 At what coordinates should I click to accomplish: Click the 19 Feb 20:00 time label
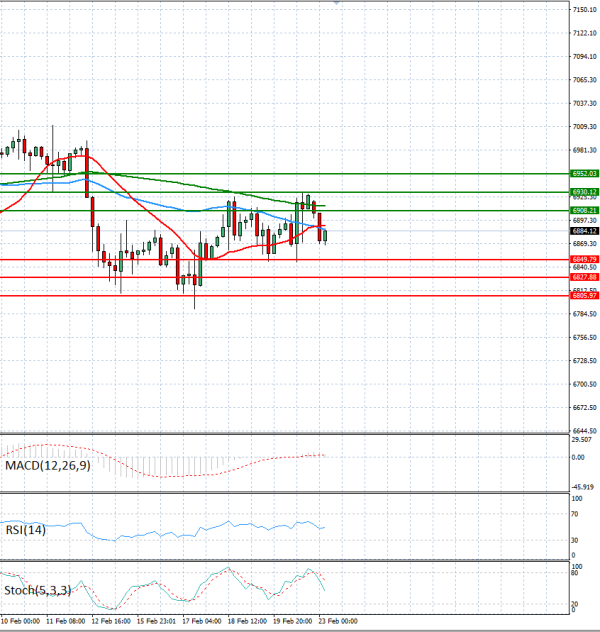point(292,621)
